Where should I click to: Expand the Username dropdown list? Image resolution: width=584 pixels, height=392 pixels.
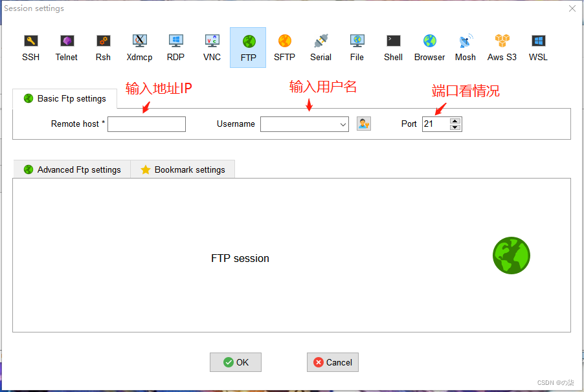pos(343,124)
